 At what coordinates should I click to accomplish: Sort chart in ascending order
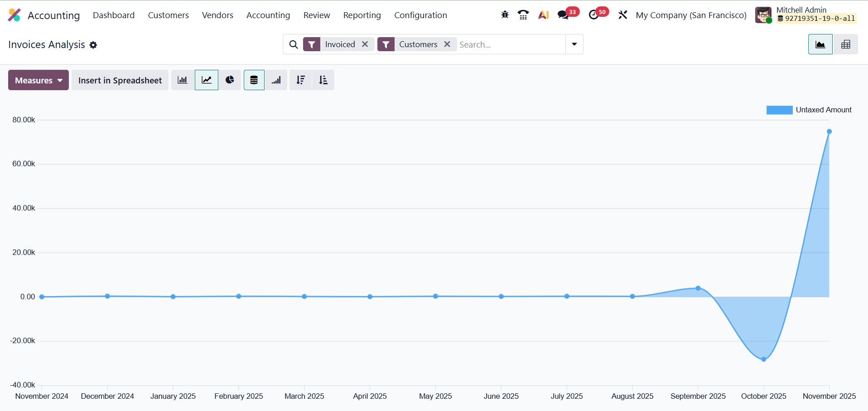click(323, 80)
